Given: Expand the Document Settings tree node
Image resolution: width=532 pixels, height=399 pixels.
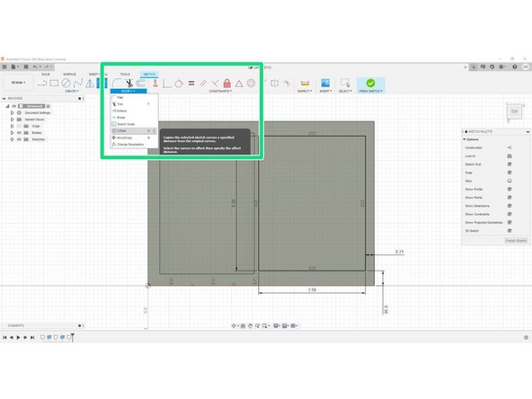Looking at the screenshot, I should [13, 112].
